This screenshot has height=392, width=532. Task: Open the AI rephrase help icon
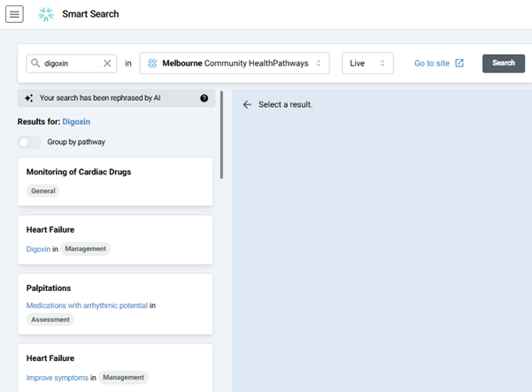click(x=204, y=98)
